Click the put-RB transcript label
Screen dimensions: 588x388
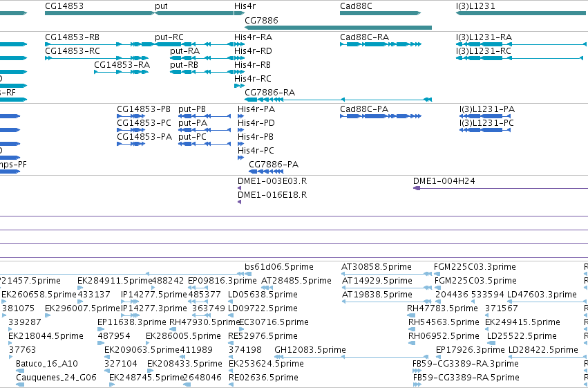(184, 65)
